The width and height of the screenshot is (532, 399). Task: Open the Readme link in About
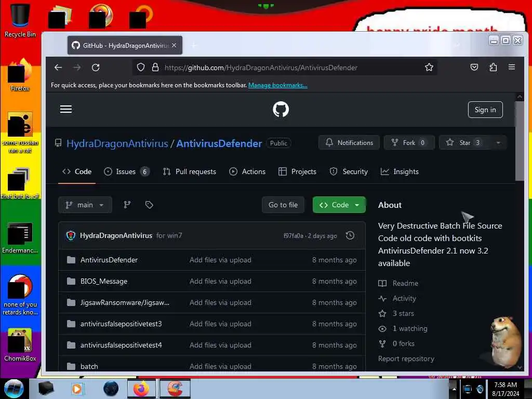405,283
